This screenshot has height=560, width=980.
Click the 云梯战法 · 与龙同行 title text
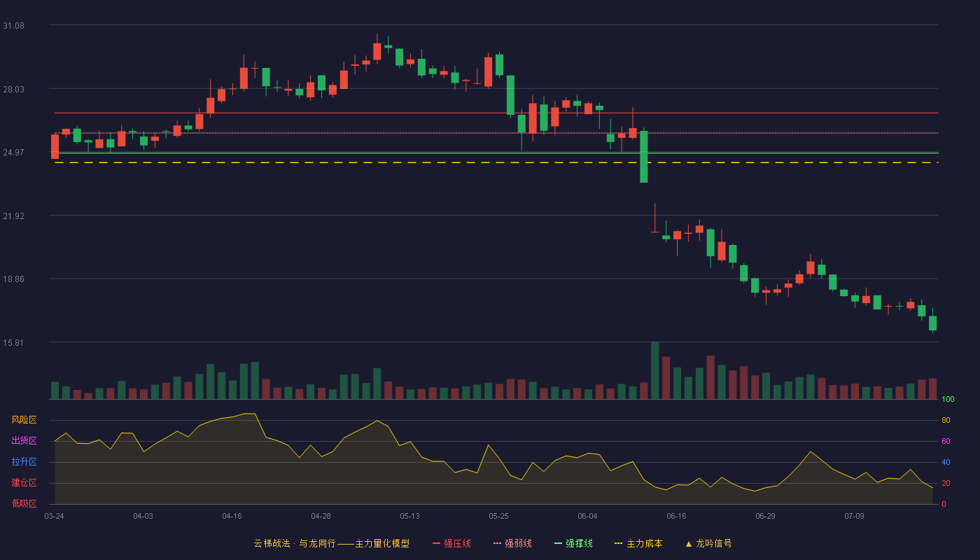click(x=294, y=543)
